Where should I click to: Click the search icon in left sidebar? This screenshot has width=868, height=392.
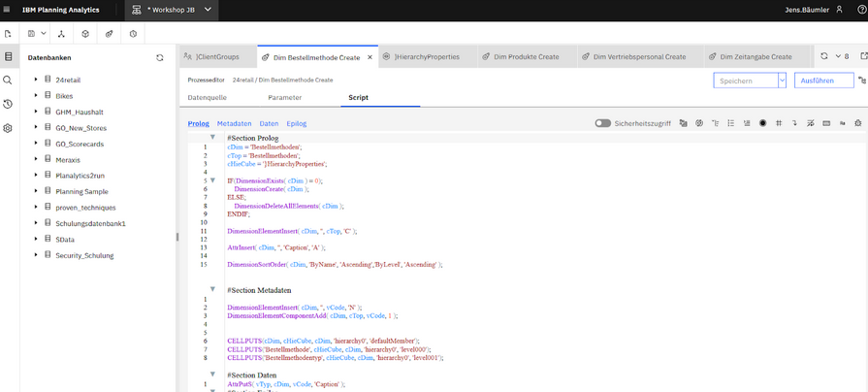(8, 81)
